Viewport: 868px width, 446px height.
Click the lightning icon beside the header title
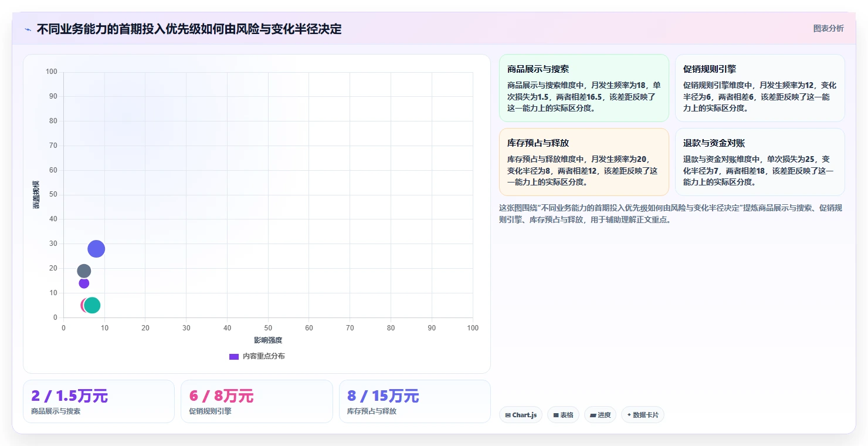tap(28, 29)
